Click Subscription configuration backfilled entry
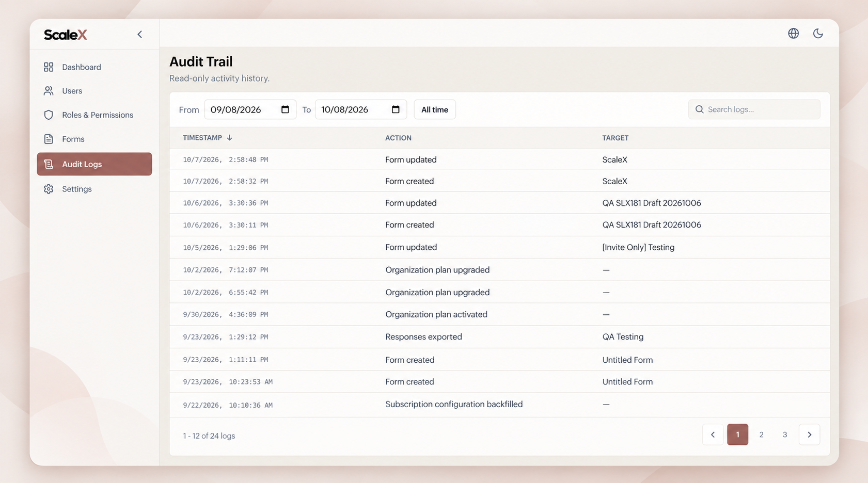 tap(454, 404)
